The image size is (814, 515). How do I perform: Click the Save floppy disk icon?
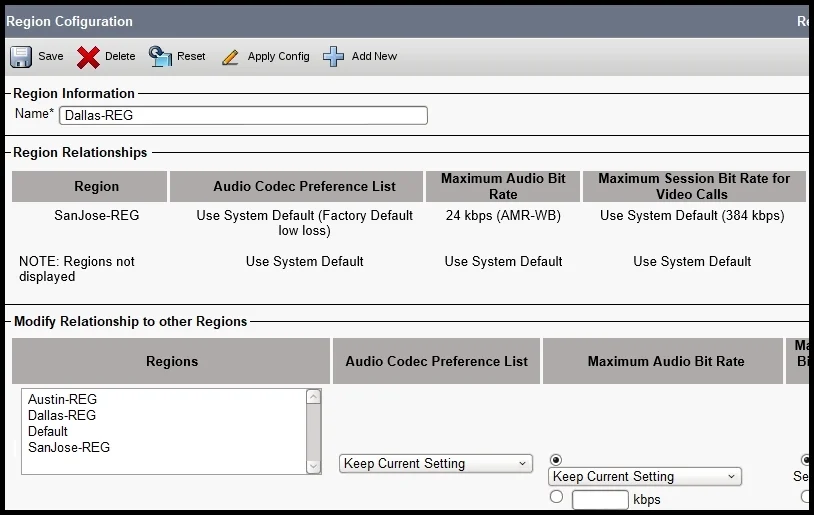pyautogui.click(x=21, y=57)
